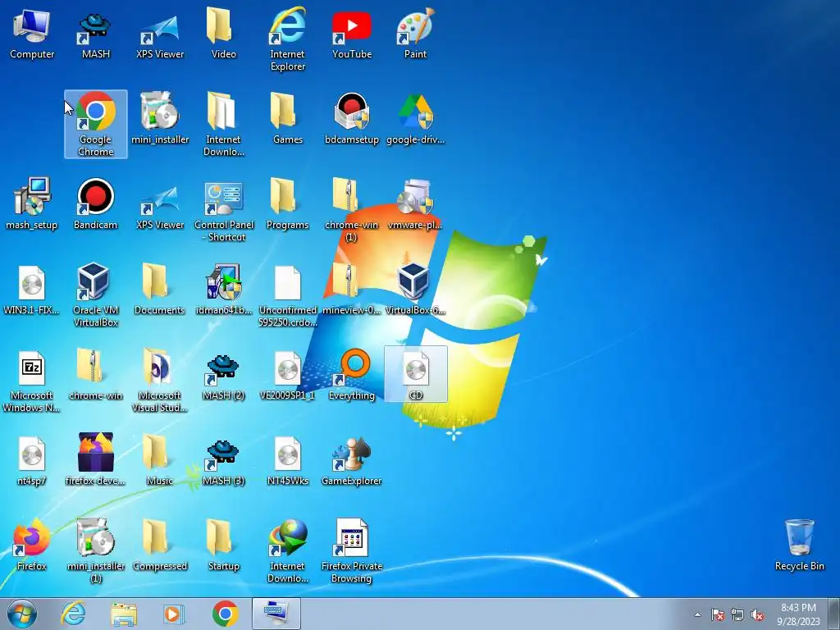Select the Startup folder
840x630 pixels.
[x=223, y=546]
